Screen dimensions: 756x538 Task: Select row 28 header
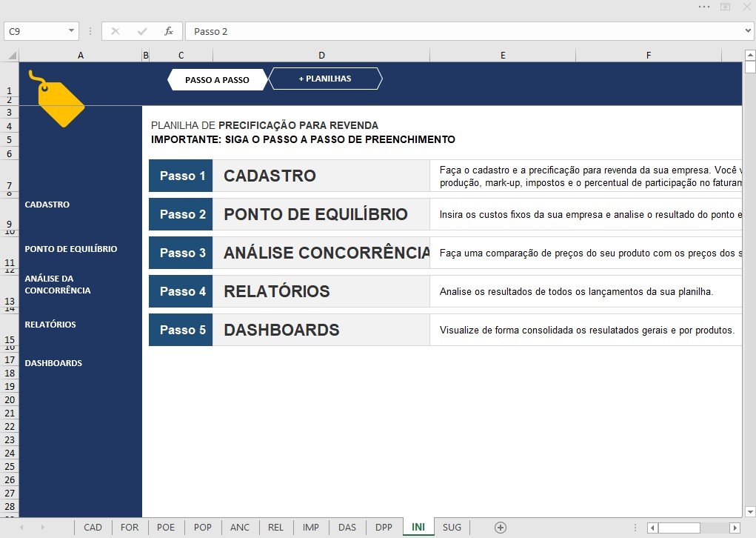[x=10, y=507]
